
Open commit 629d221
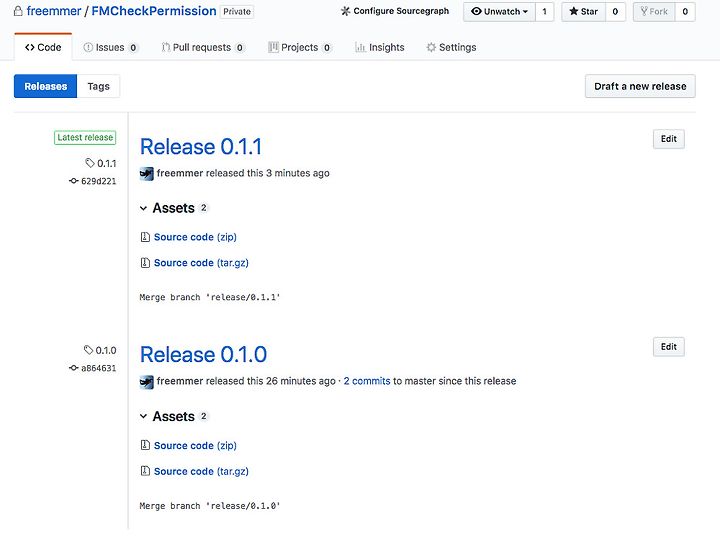pyautogui.click(x=98, y=181)
